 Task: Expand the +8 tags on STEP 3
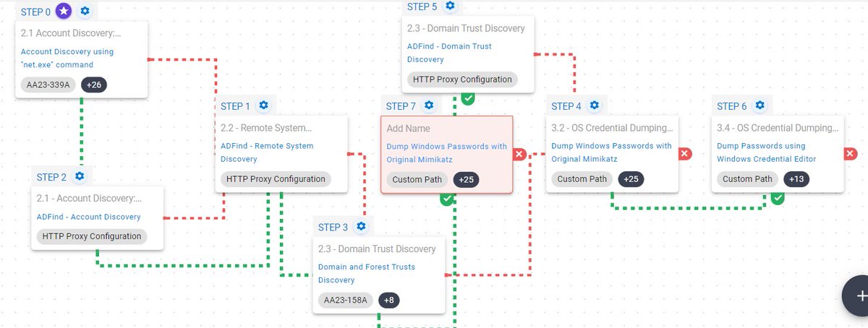tap(389, 301)
